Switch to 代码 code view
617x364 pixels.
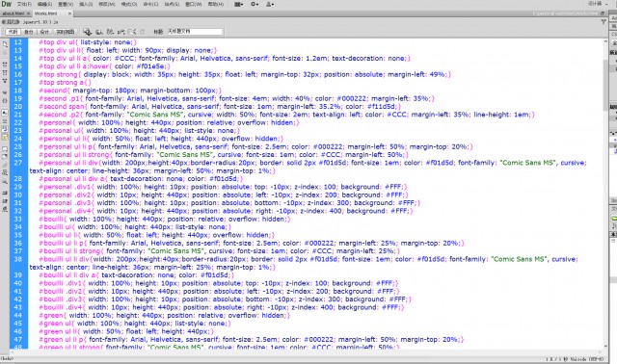coord(13,32)
